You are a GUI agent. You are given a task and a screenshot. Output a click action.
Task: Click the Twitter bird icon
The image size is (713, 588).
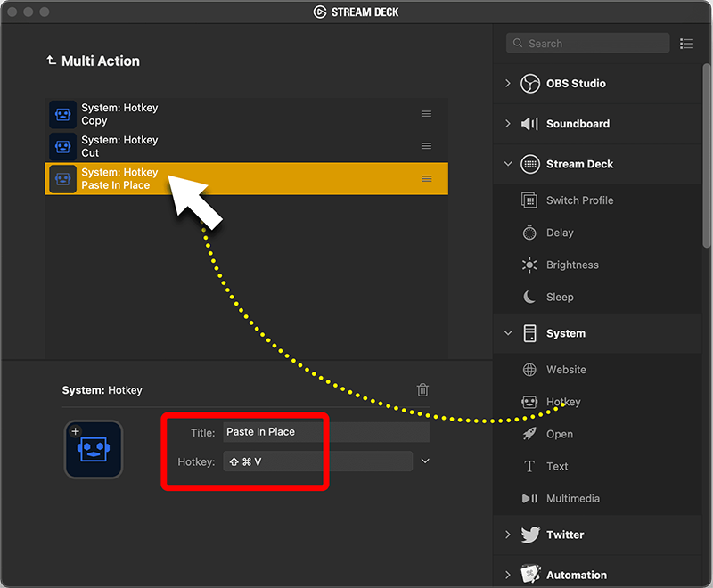point(530,535)
